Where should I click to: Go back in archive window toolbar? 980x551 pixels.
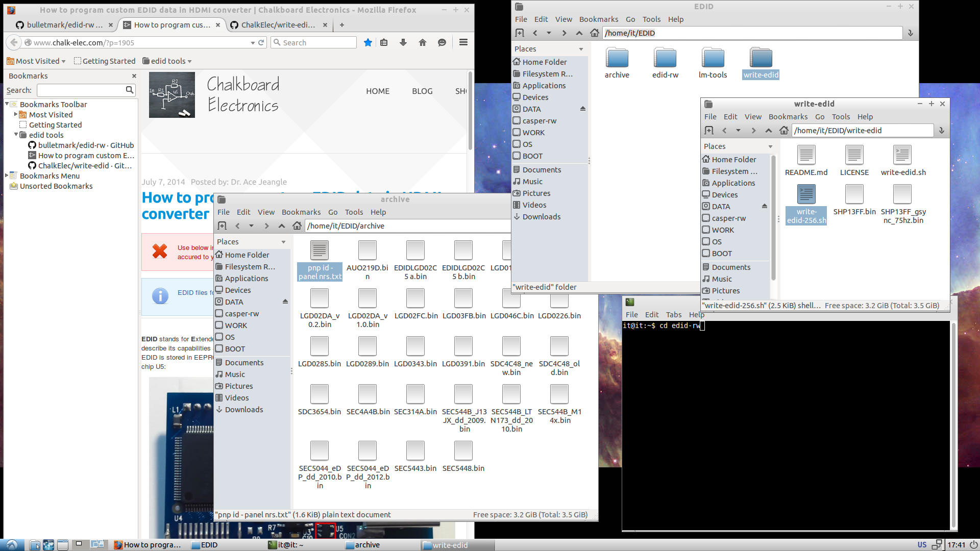[x=237, y=226]
